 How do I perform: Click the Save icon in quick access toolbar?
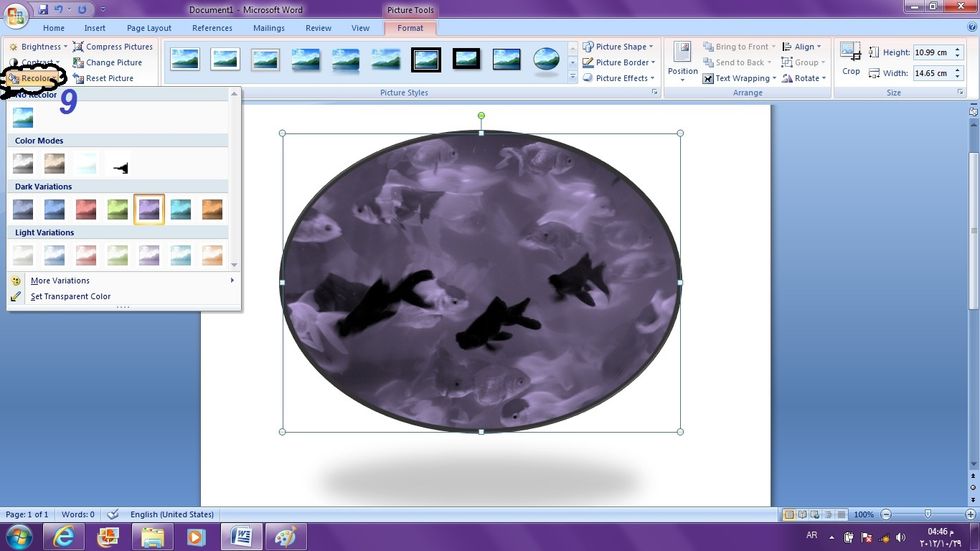43,10
